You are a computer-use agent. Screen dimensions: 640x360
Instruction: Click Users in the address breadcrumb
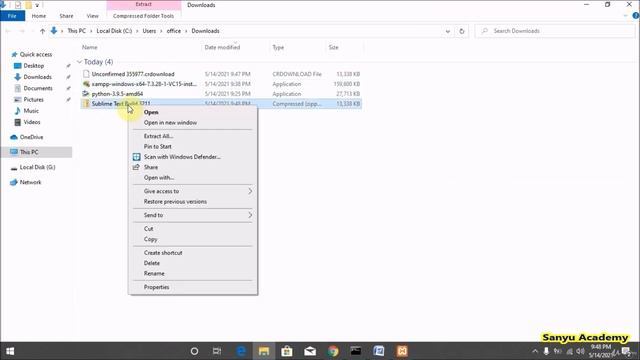[x=149, y=31]
